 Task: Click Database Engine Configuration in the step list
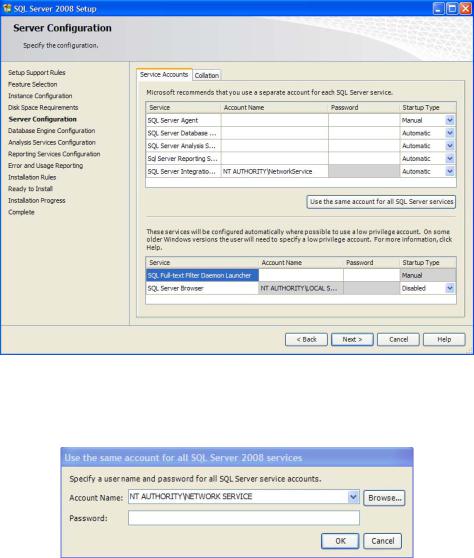coord(51,131)
